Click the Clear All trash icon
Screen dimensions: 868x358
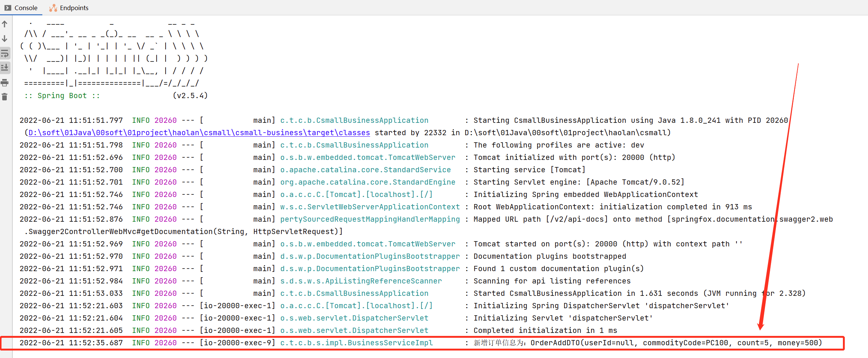tap(5, 97)
